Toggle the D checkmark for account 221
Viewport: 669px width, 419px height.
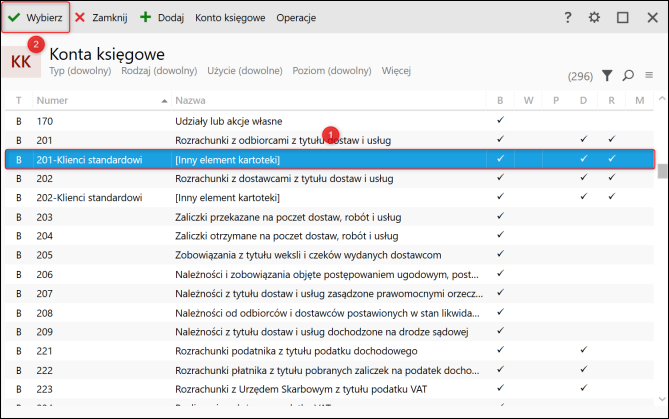583,350
